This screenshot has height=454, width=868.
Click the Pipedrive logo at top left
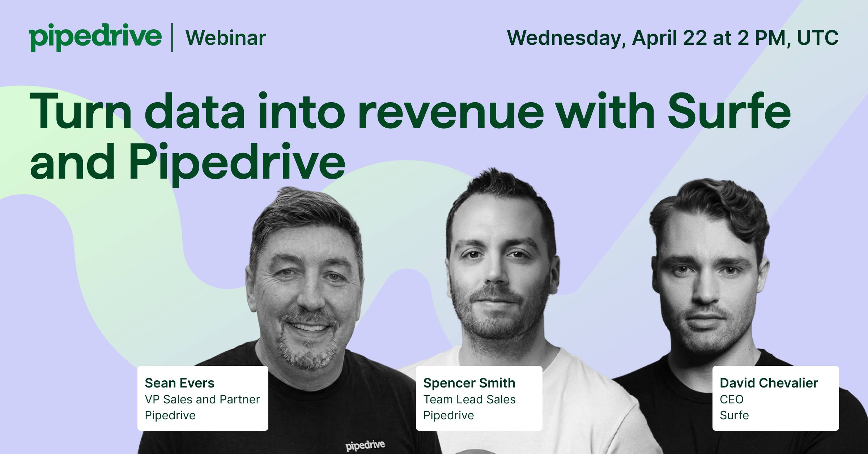click(95, 37)
